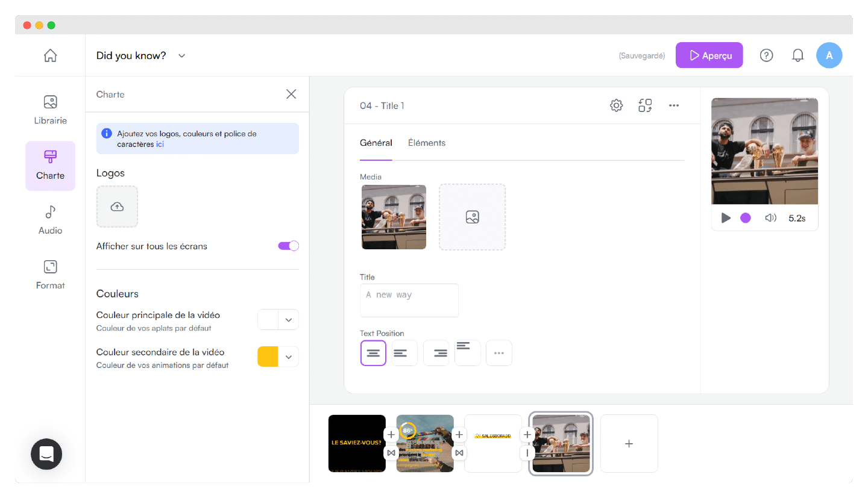Open the chat support widget

46,454
